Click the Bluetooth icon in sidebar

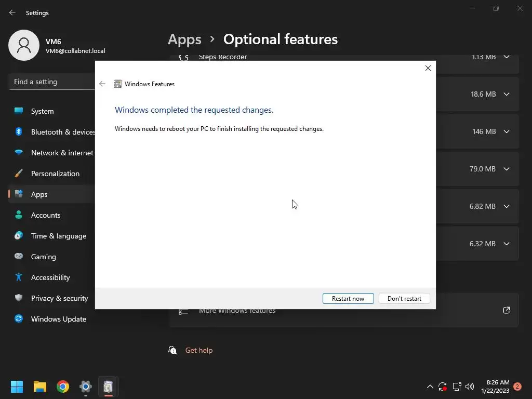[19, 131]
